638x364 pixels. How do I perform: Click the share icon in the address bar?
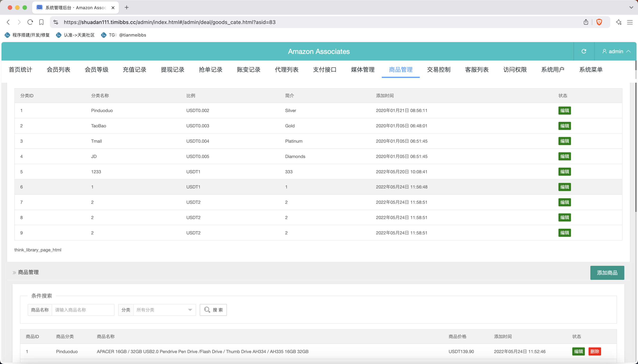586,22
